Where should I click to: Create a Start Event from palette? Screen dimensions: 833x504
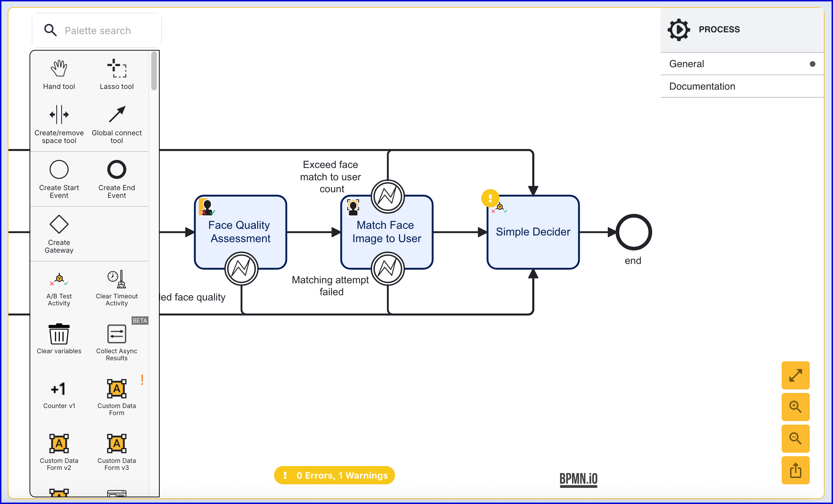coord(59,179)
